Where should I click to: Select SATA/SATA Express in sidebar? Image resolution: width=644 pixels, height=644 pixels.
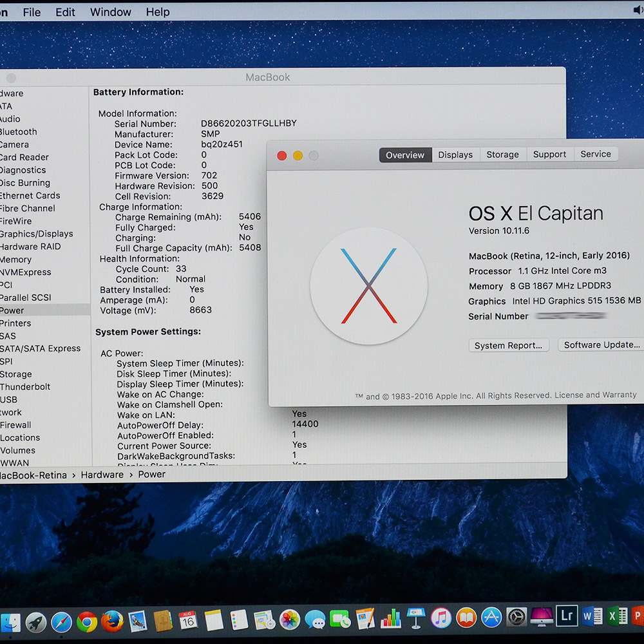point(40,348)
